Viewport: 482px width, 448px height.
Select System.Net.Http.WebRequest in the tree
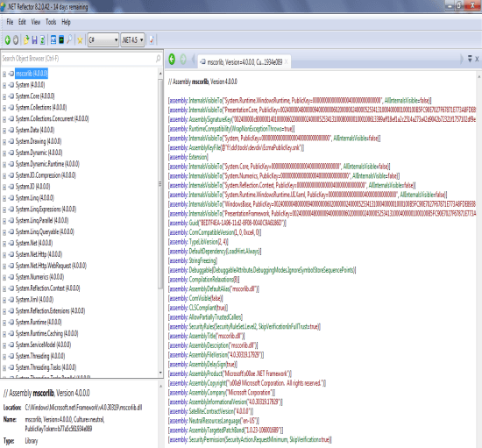point(51,266)
